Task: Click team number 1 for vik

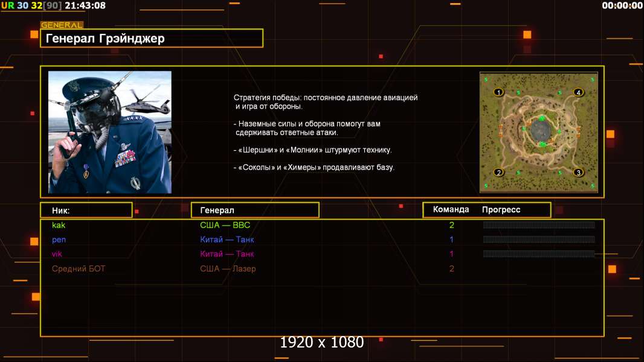Action: [451, 254]
